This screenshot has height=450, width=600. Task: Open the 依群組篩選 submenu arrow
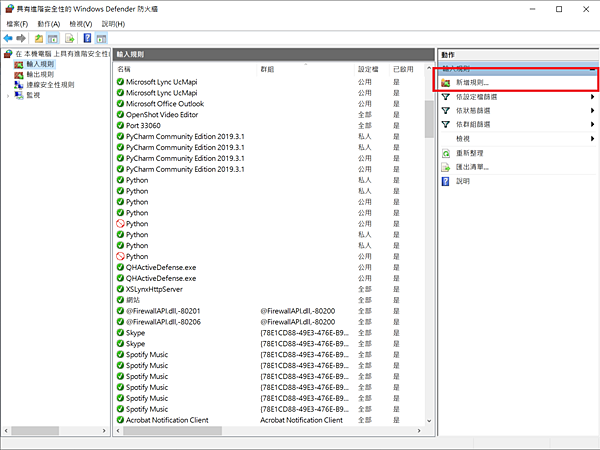(592, 124)
